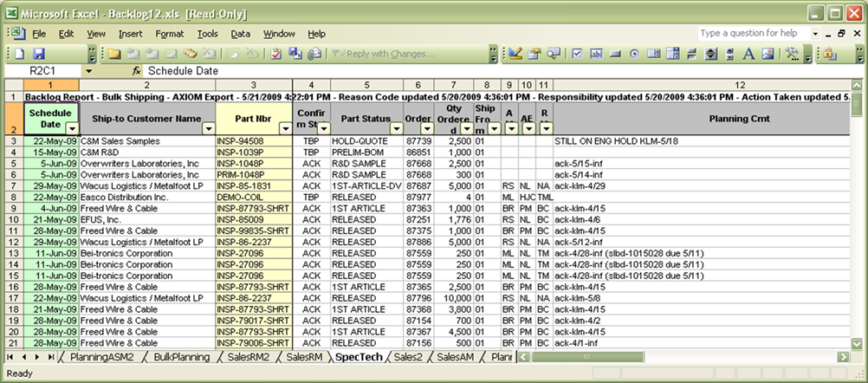Click horizontal scrollbar right arrow
The height and width of the screenshot is (383, 868).
pos(844,357)
